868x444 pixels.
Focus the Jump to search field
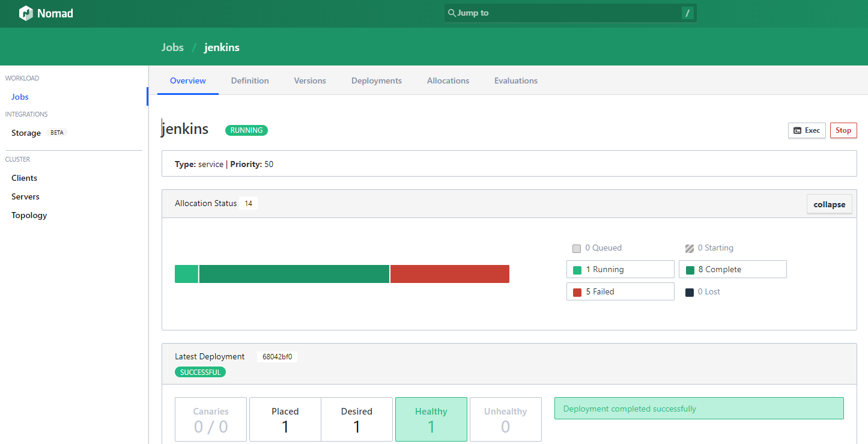(x=570, y=13)
